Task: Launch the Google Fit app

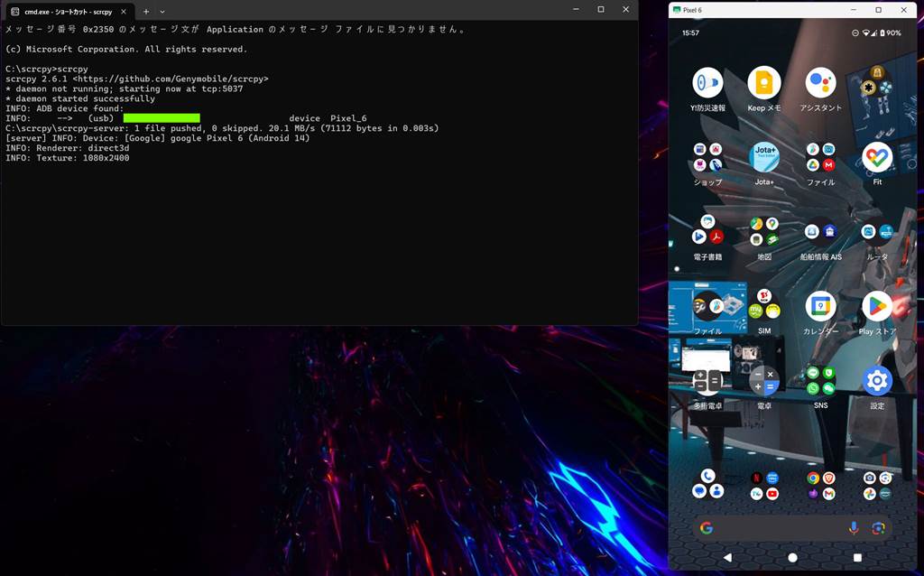Action: (877, 157)
